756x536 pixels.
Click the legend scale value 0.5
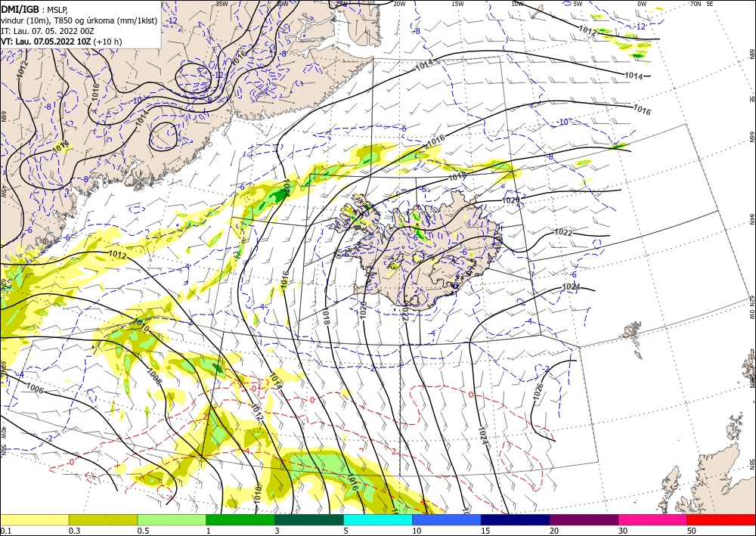[x=142, y=531]
